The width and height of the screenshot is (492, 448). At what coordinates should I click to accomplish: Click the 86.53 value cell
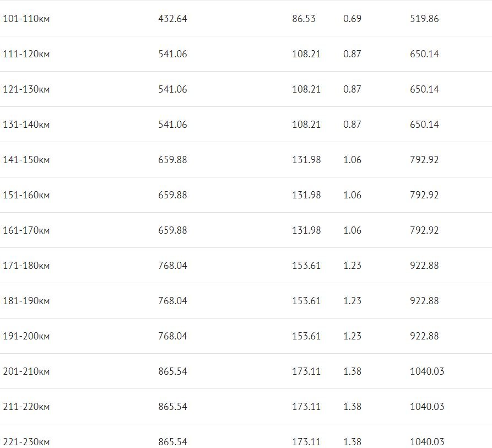[304, 19]
